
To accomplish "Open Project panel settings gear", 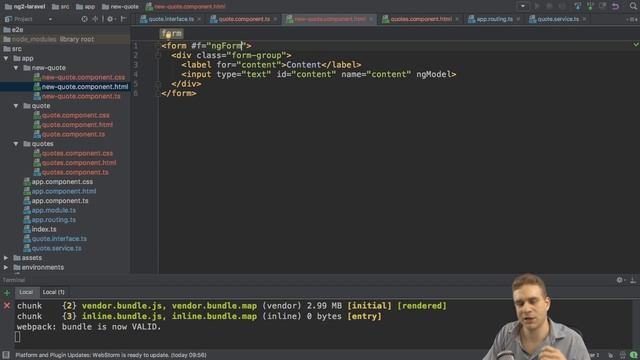I will click(111, 19).
